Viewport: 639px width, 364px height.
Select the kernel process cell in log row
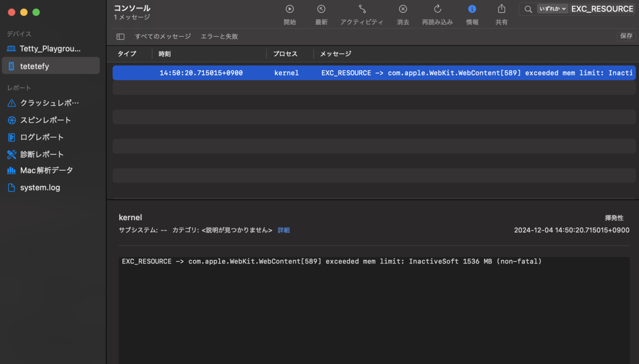point(286,73)
